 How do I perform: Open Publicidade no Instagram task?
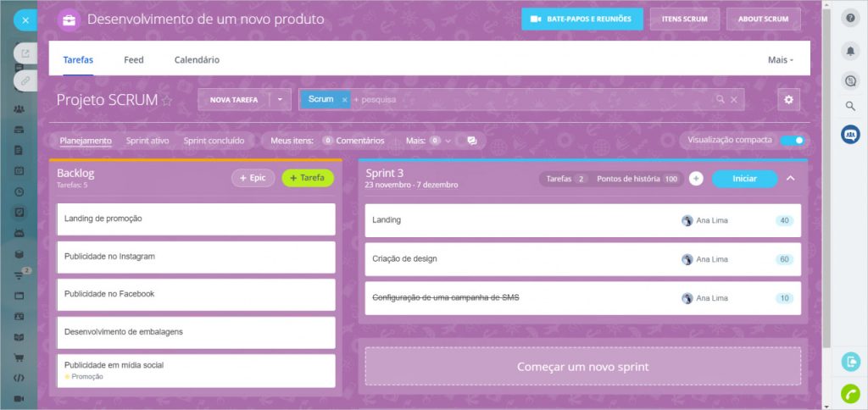click(196, 257)
